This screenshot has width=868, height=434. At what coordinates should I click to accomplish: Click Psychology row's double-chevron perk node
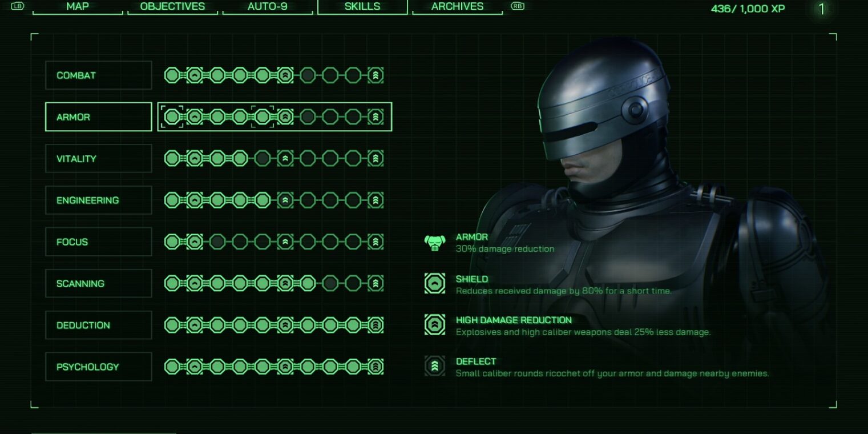285,367
